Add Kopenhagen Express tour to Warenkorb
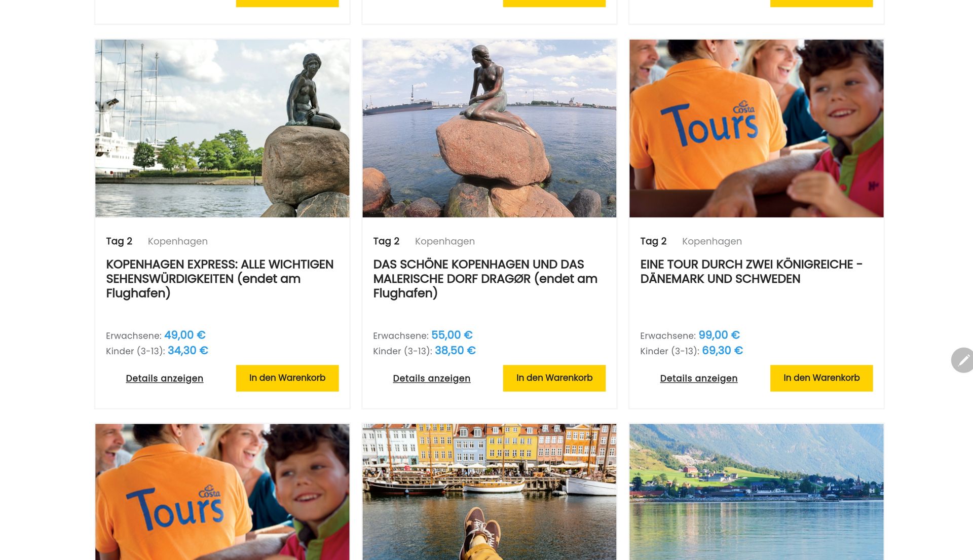Image resolution: width=973 pixels, height=560 pixels. [x=287, y=378]
